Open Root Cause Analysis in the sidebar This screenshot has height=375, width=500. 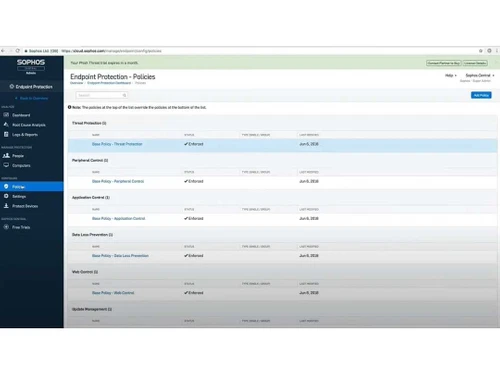(29, 125)
